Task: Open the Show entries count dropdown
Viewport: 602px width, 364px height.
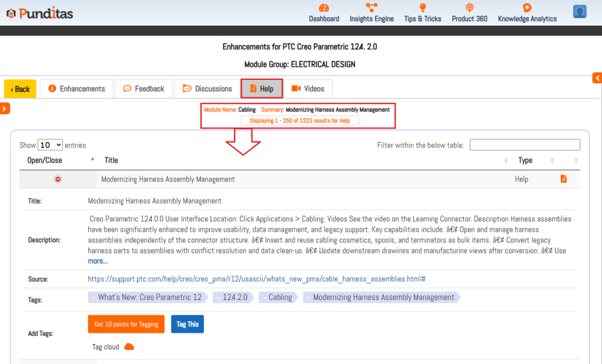Action: click(x=51, y=145)
